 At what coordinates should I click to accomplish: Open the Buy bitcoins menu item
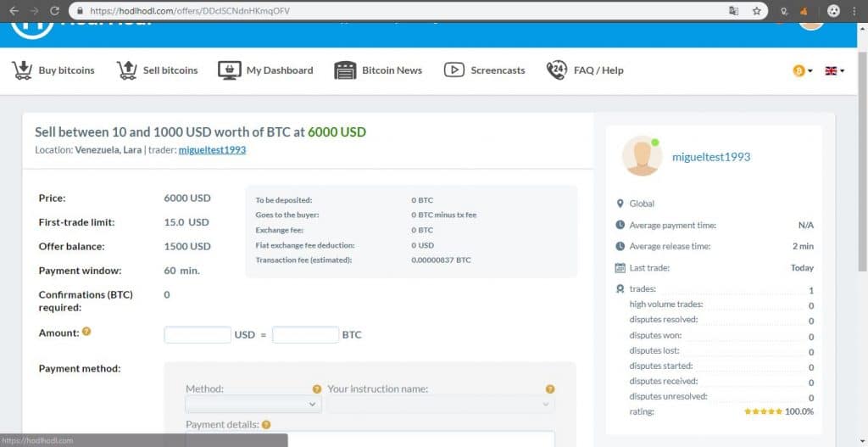point(53,70)
